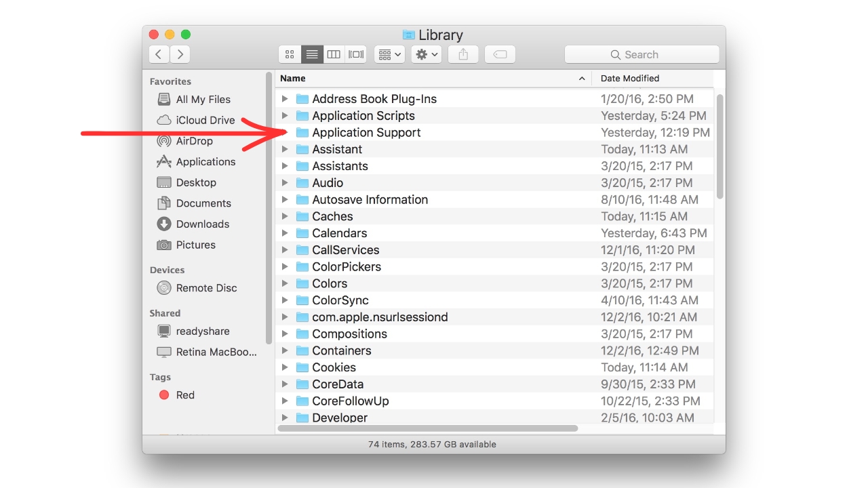This screenshot has width=868, height=488.
Task: Go back with the left chevron button
Action: tap(159, 54)
